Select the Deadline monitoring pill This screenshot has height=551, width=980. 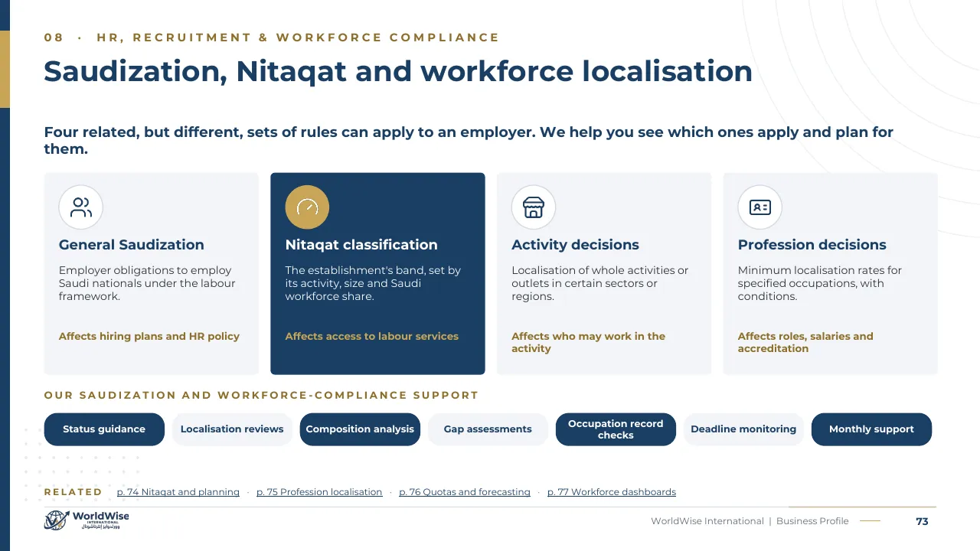743,429
